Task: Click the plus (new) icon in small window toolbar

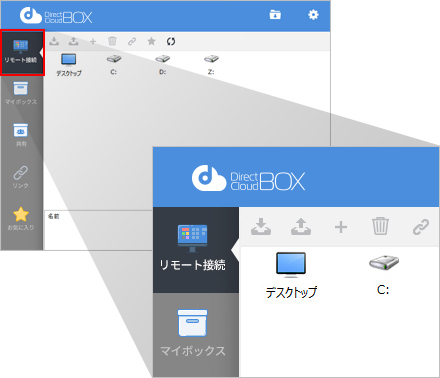Action: (x=93, y=41)
